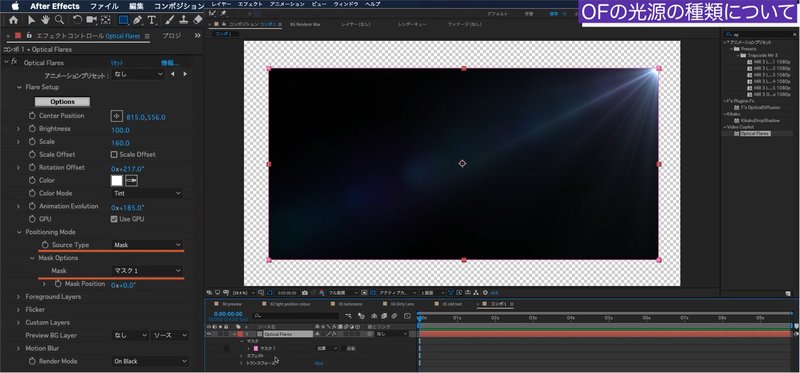The width and height of the screenshot is (800, 373).
Task: Click the Color eyedropper button
Action: tap(131, 181)
